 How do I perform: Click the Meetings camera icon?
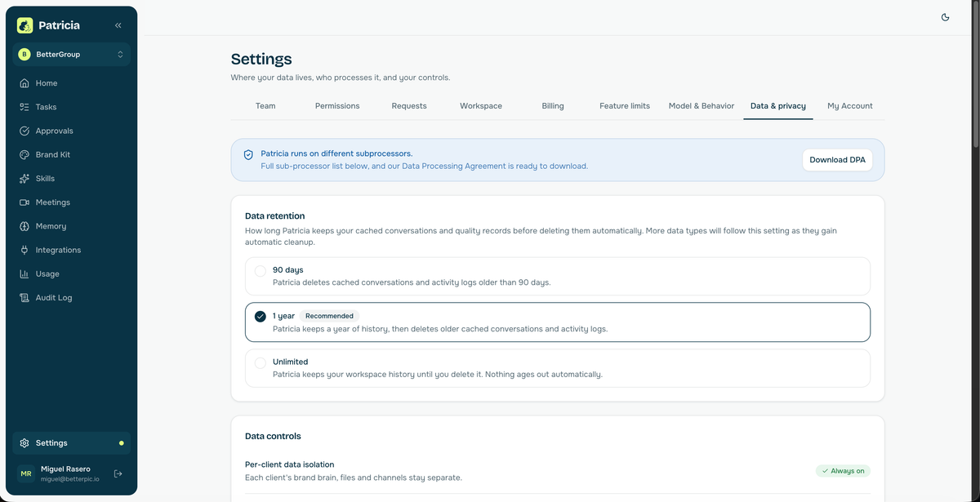(x=24, y=202)
